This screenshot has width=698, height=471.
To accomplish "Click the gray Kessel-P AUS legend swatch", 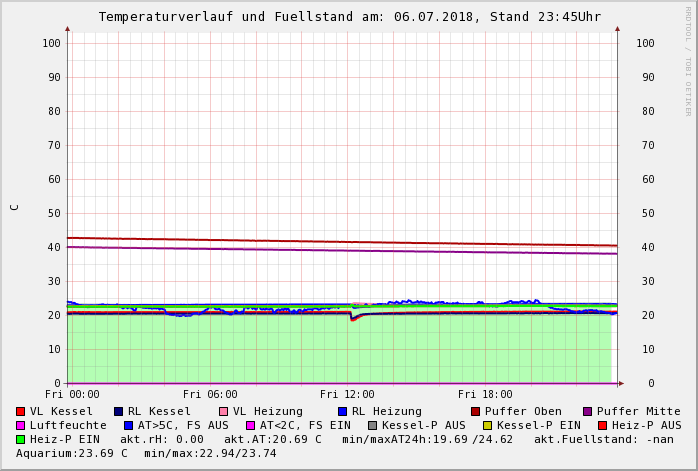I will pyautogui.click(x=372, y=425).
